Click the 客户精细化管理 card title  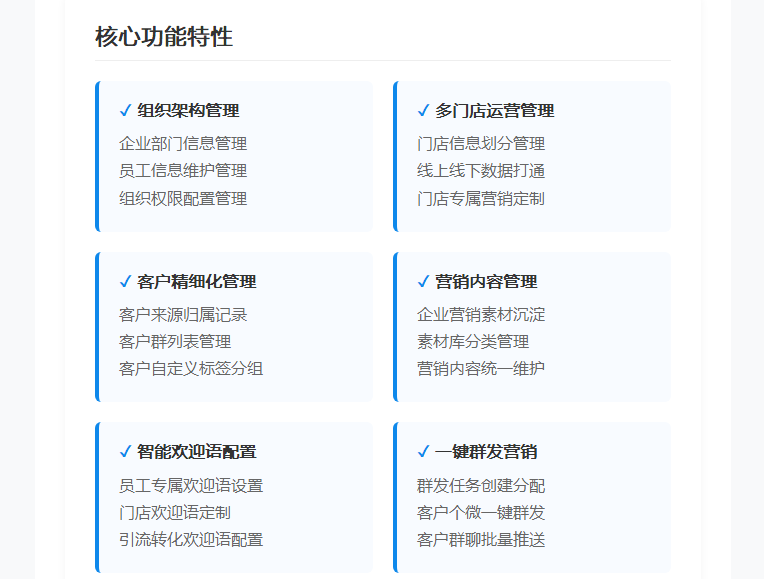click(197, 282)
